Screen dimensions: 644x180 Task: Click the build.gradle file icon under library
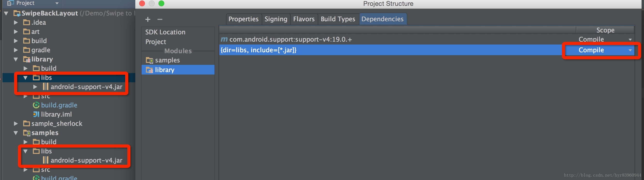click(36, 105)
